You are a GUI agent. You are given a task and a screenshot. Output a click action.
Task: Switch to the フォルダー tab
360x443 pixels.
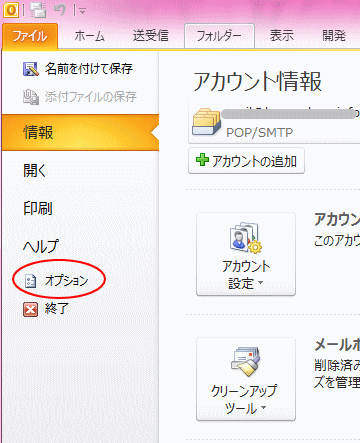[x=219, y=36]
